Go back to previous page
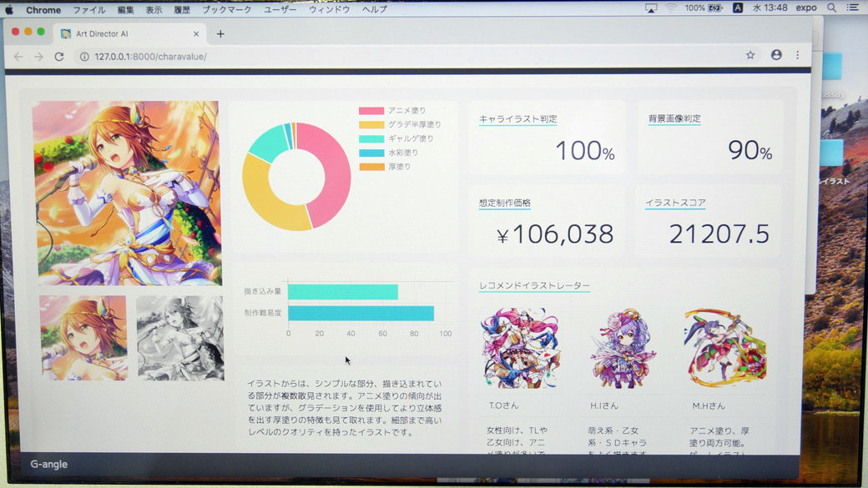 point(18,57)
